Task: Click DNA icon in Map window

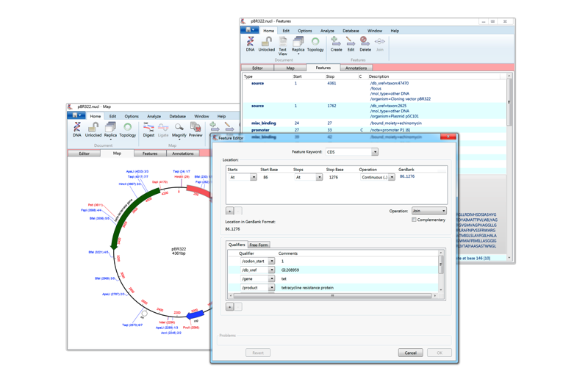Action: [77, 129]
